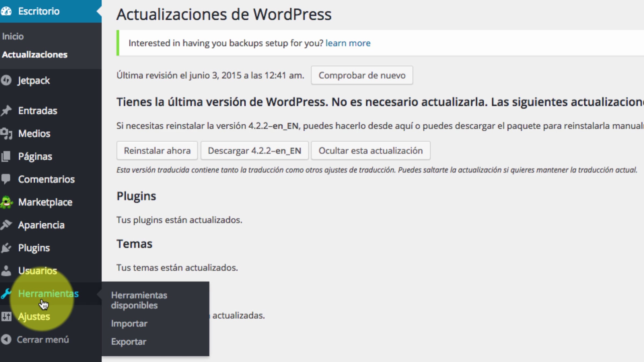Click the Escritorio dashboard gauge icon

click(6, 11)
